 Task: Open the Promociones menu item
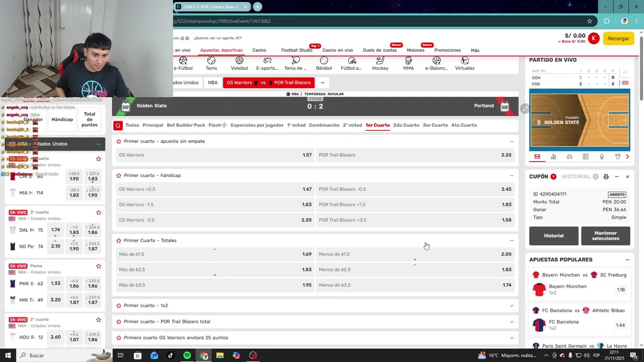pos(447,50)
